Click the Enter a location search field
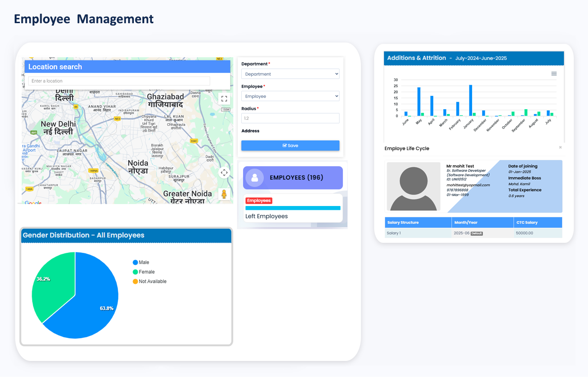Image resolution: width=588 pixels, height=377 pixels. click(x=119, y=81)
